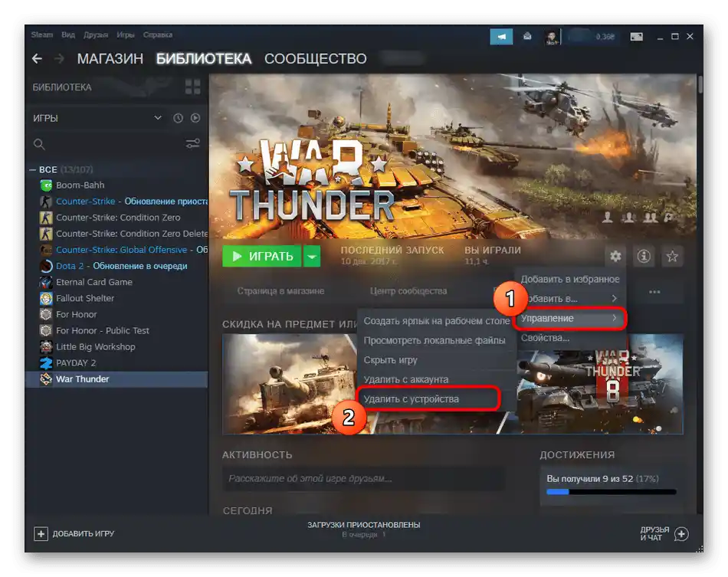Open the Игры menu

click(x=126, y=34)
